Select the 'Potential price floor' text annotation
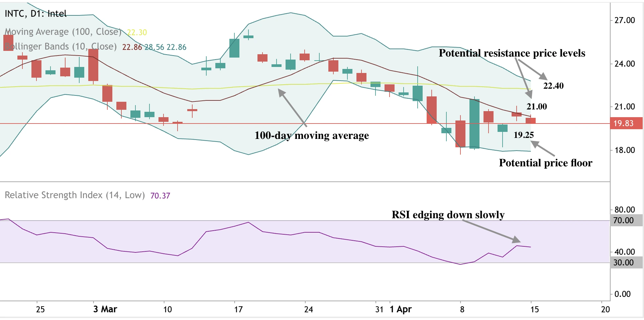The height and width of the screenshot is (320, 644). pos(545,163)
